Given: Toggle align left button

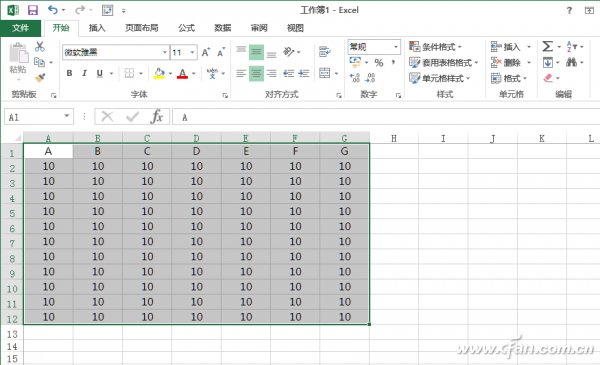Looking at the screenshot, I should click(241, 73).
